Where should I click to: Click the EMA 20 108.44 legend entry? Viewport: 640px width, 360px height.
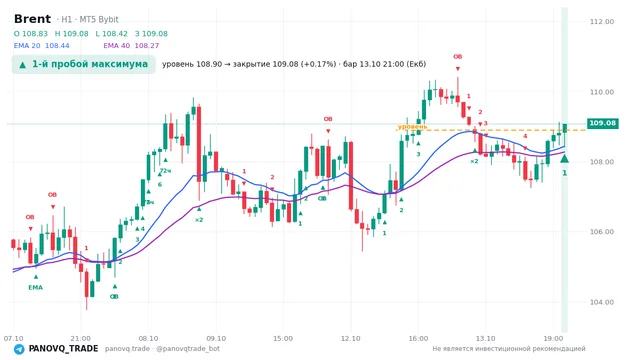coord(42,46)
